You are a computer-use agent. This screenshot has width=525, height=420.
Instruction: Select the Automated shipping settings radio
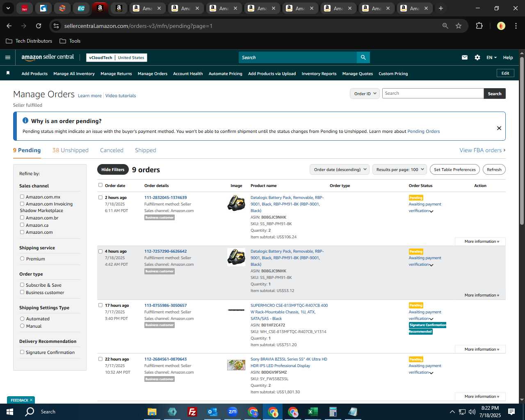[22, 318]
